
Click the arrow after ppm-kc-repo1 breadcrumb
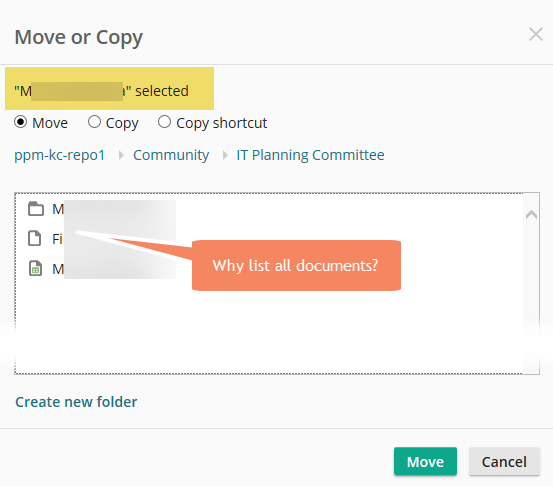121,155
